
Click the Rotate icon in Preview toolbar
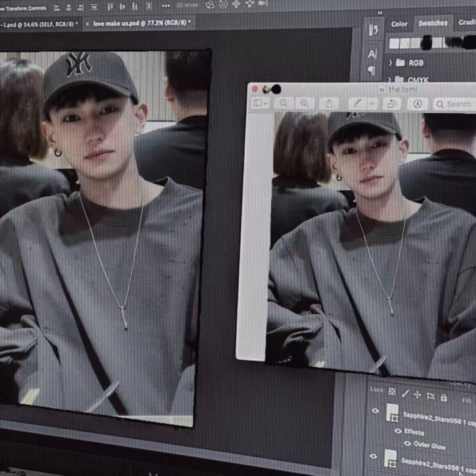click(392, 104)
